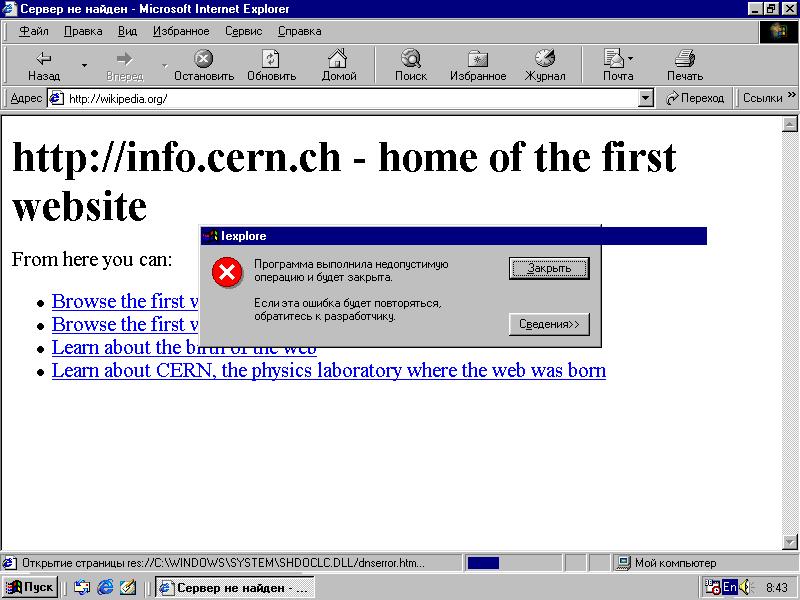
Task: Click the Поиск (Search) icon
Action: coord(410,60)
